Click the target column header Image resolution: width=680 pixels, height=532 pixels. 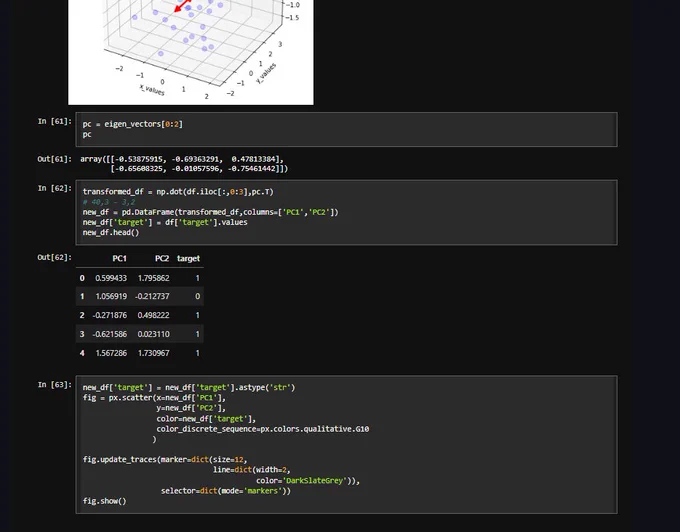coord(188,258)
